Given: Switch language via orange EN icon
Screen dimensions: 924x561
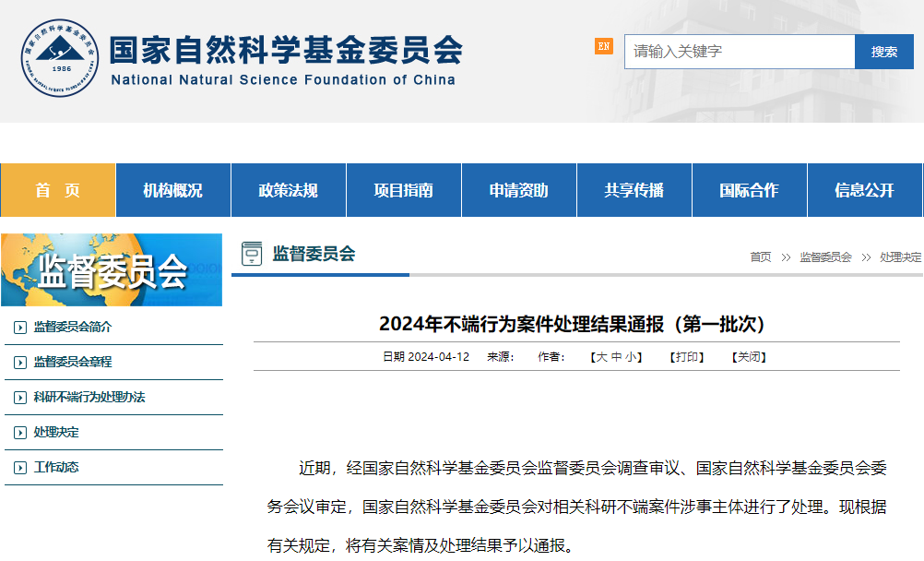Looking at the screenshot, I should coord(603,46).
